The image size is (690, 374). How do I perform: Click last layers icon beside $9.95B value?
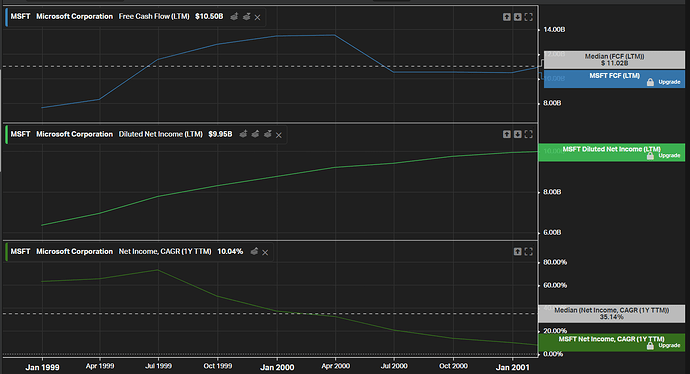(x=268, y=134)
